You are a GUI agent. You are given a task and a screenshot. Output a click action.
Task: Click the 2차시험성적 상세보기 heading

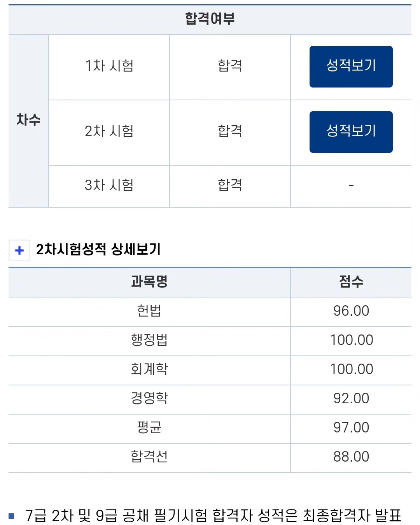pyautogui.click(x=98, y=249)
